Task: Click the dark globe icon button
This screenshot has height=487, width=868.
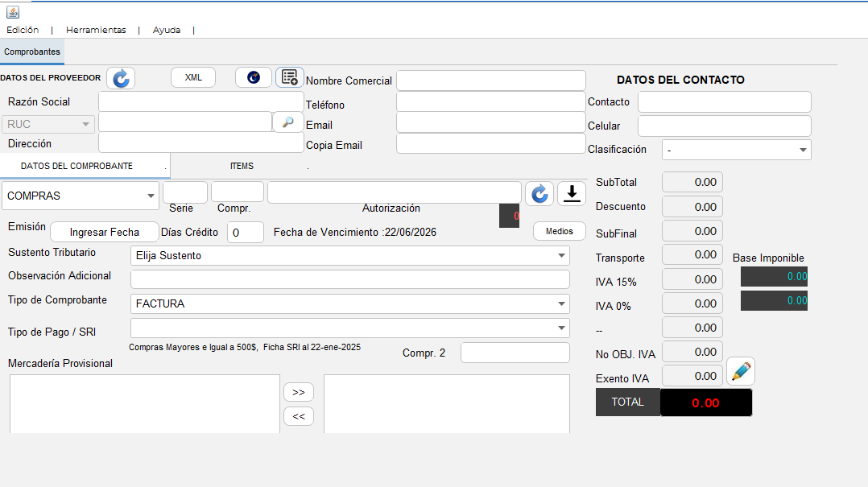Action: (254, 77)
